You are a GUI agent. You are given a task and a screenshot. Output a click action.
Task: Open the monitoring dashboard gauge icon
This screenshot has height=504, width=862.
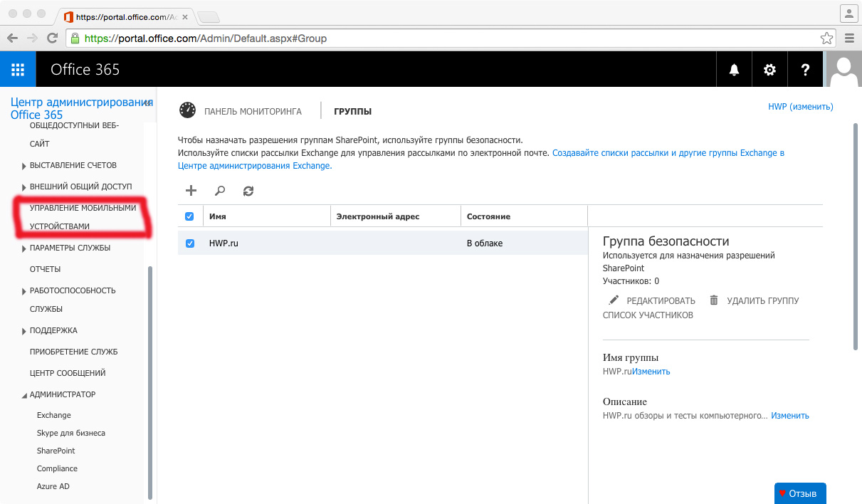pos(187,110)
